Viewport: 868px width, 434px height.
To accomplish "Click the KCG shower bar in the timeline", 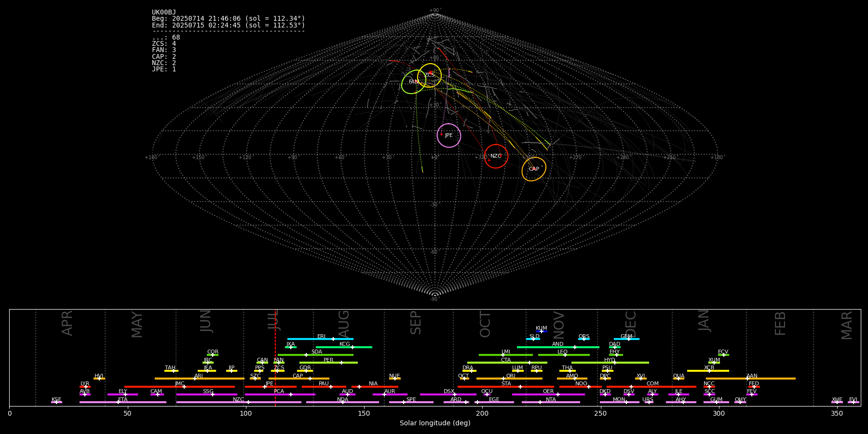I will [x=344, y=347].
